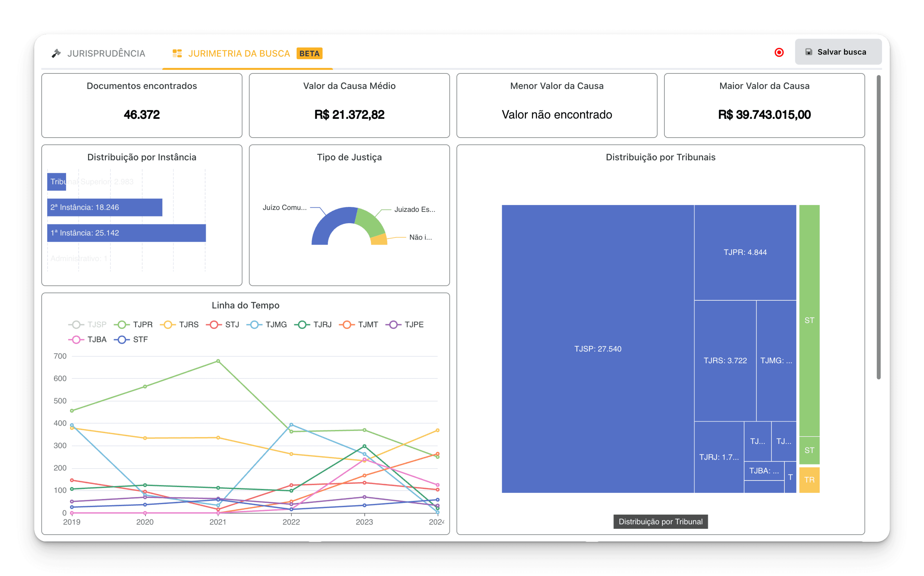Click the TJPR: 4.844 treemap tile
The width and height of the screenshot is (924, 576).
[745, 252]
